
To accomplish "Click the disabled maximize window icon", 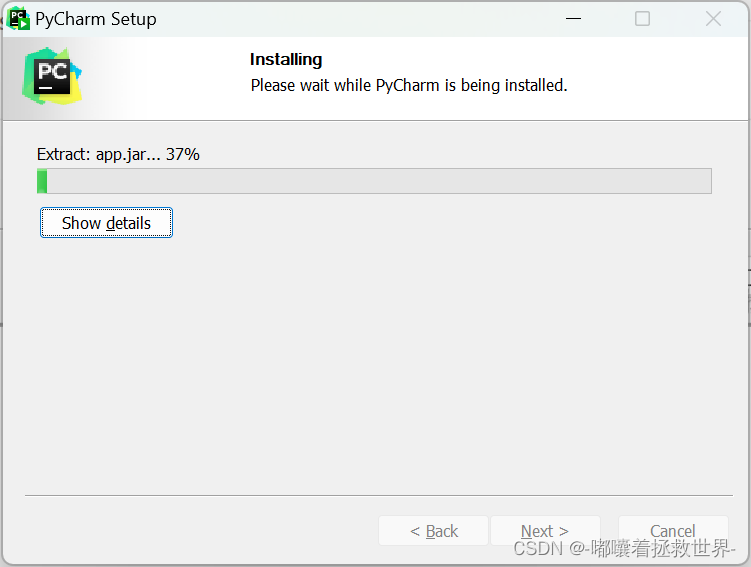I will tap(642, 19).
